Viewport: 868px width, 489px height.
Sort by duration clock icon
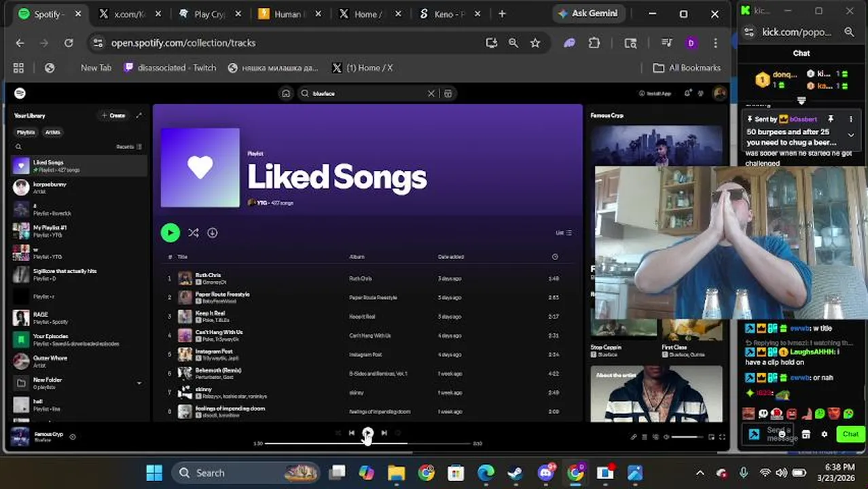click(x=555, y=257)
